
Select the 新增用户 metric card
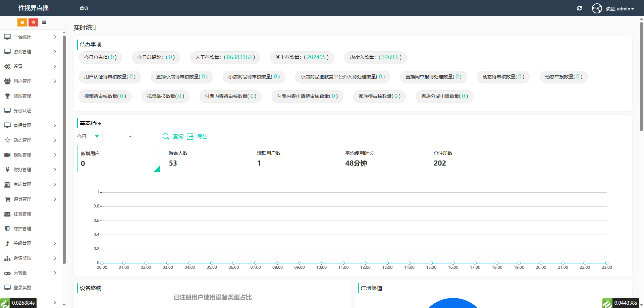(x=118, y=159)
